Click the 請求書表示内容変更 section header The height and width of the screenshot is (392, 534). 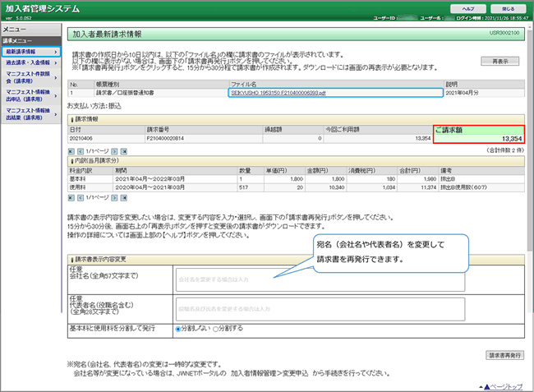tap(296, 260)
